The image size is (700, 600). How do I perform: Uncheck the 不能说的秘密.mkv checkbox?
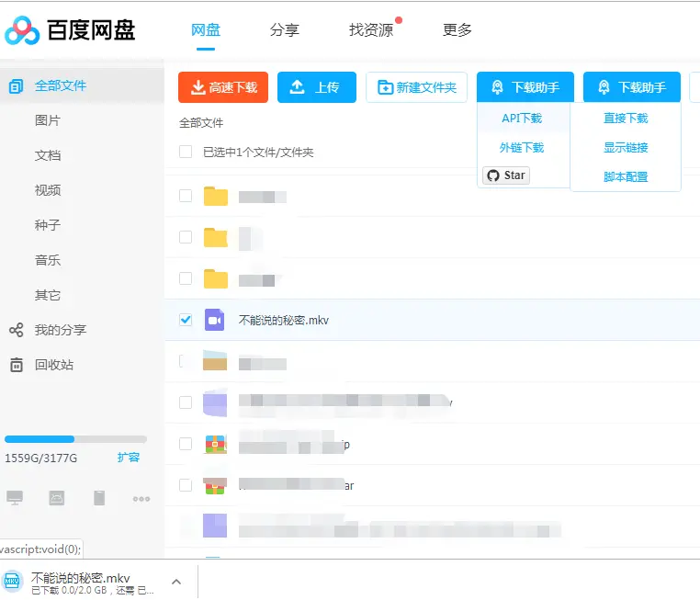coord(186,320)
